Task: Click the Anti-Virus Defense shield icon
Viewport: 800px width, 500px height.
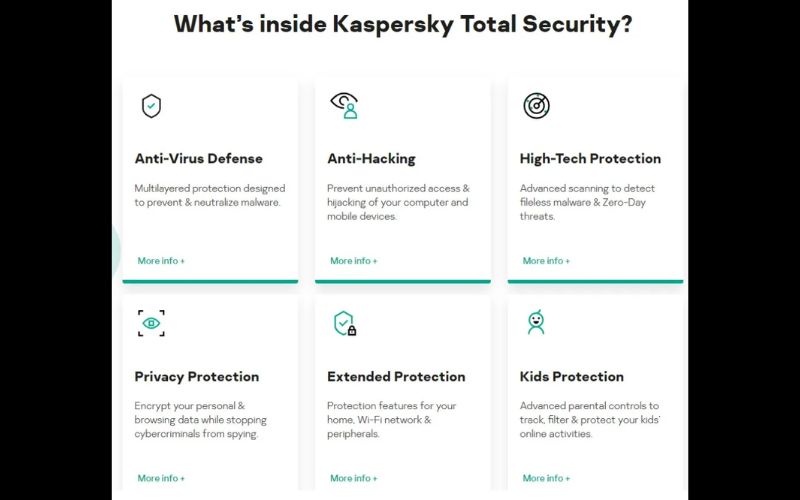Action: [151, 106]
